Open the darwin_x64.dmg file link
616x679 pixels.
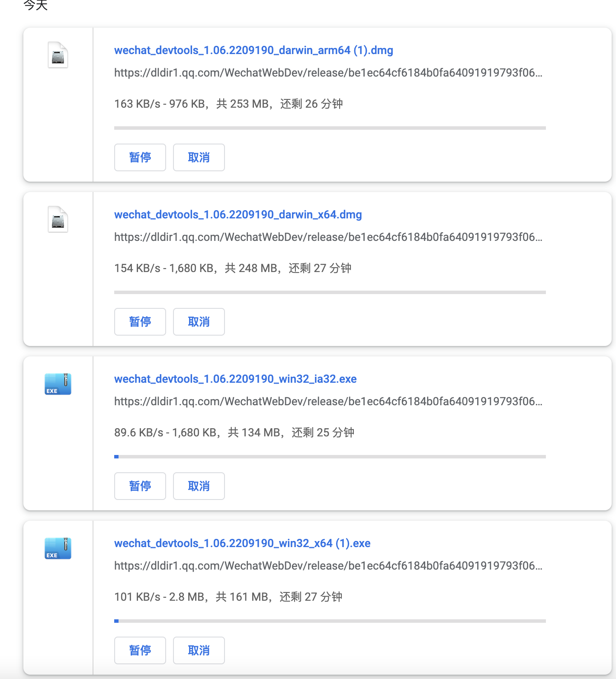[x=238, y=215]
